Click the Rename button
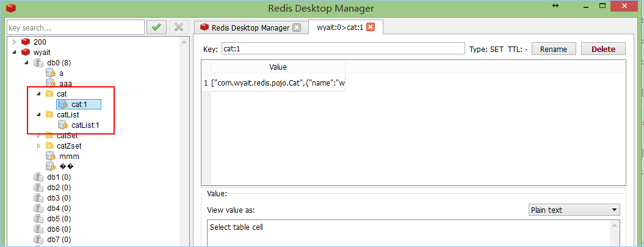The image size is (644, 247). coord(554,49)
